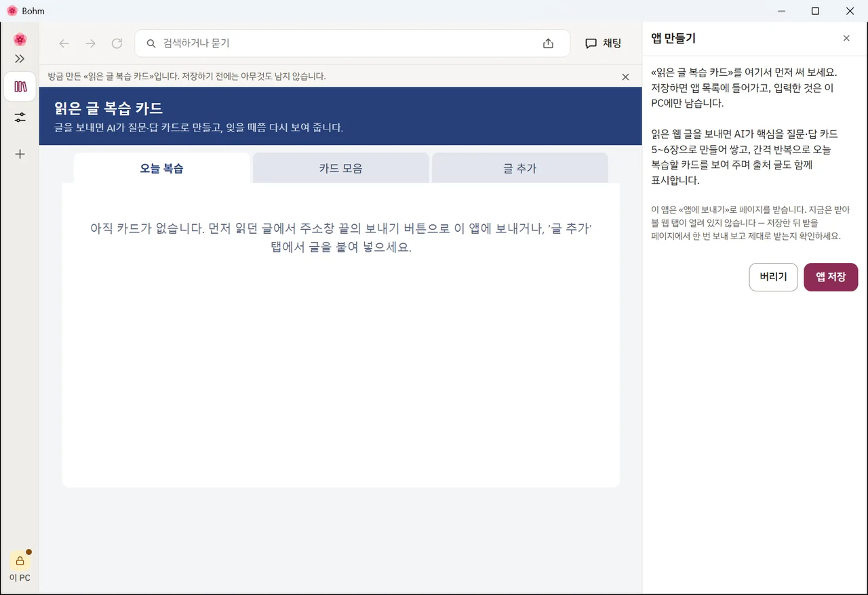Viewport: 868px width, 595px height.
Task: Close the 앱 만들기 panel
Action: 846,39
